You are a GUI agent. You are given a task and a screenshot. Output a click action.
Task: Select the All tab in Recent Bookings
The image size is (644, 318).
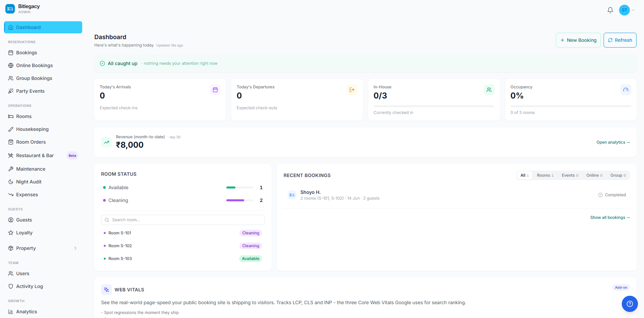coord(525,175)
